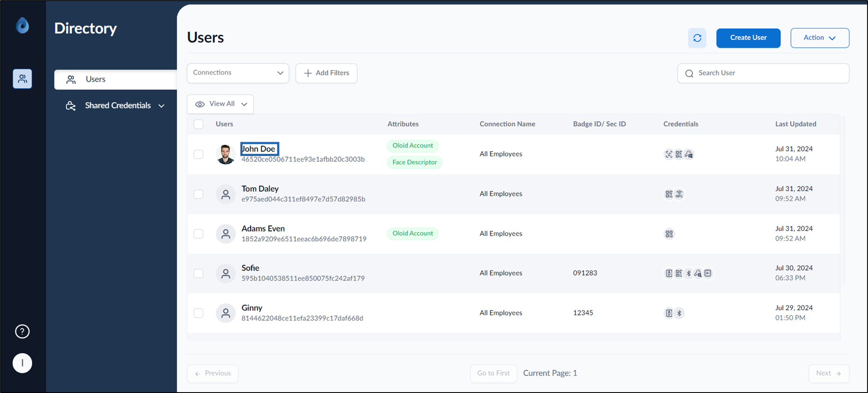Click the Previous page button
868x393 pixels.
[213, 374]
